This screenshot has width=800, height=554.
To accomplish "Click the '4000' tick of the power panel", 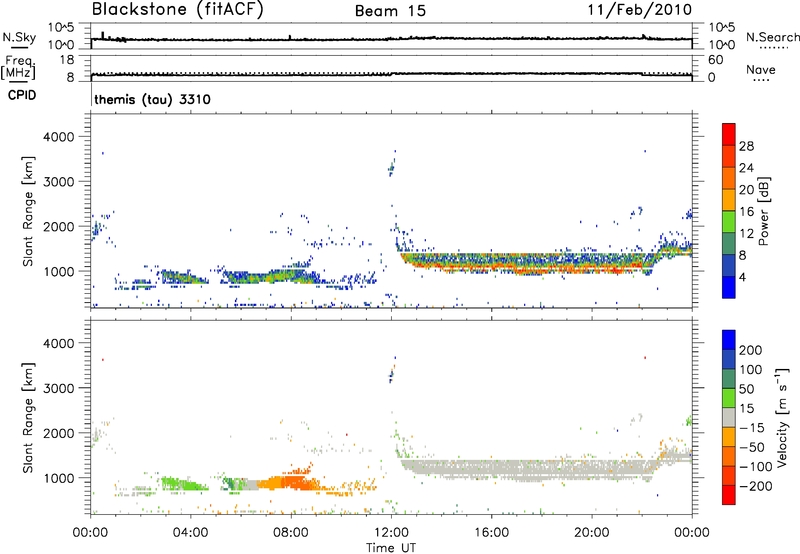I will (59, 137).
